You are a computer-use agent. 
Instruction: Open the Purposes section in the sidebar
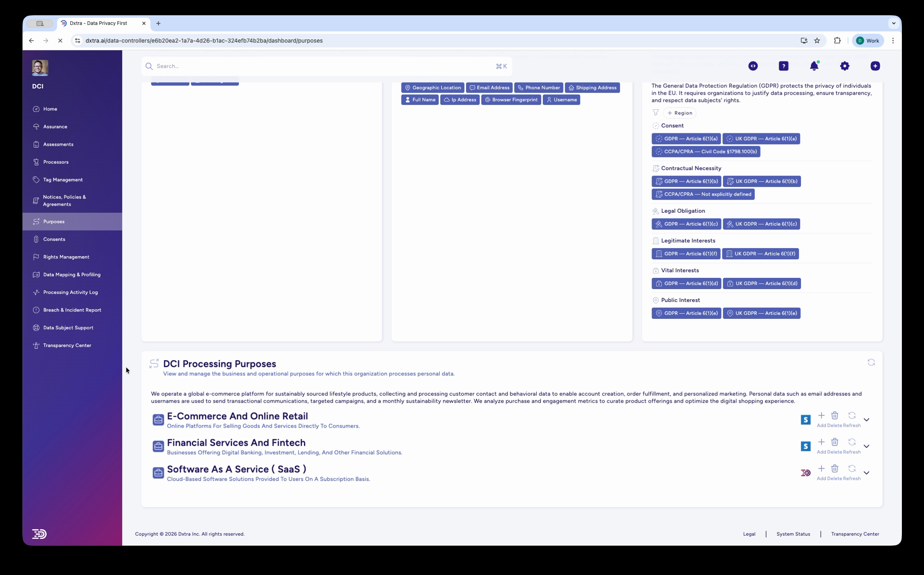pos(53,221)
